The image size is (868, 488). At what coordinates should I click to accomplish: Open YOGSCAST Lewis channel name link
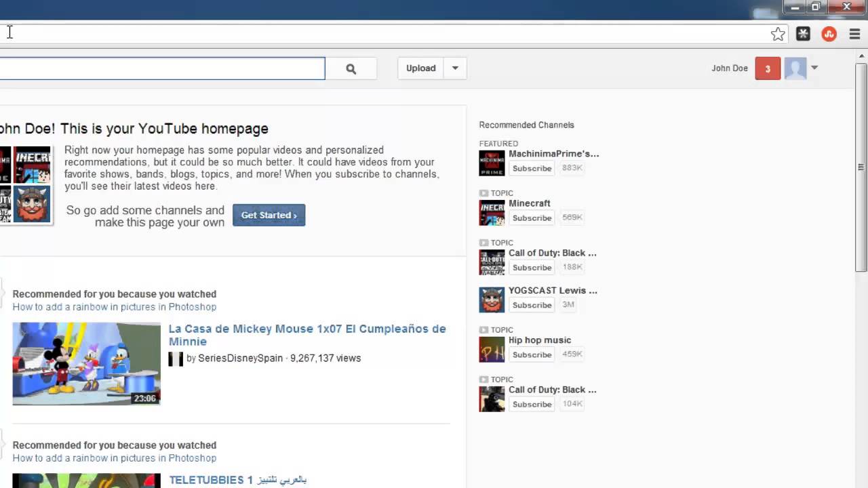click(553, 290)
